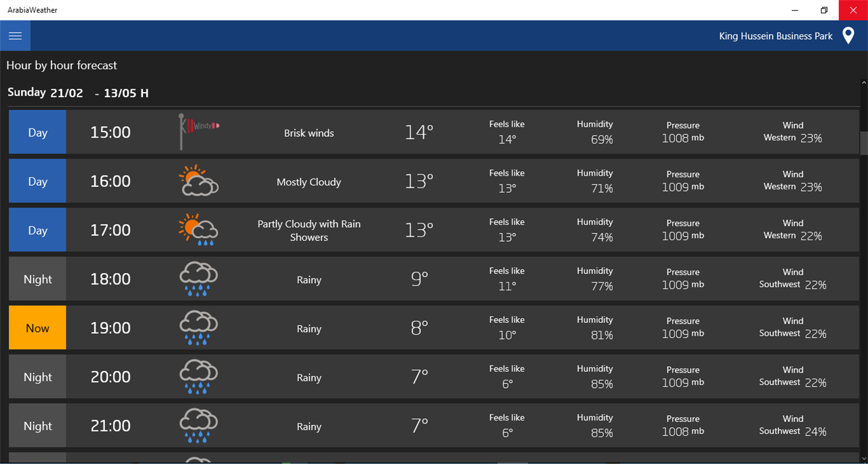Screen dimensions: 868x464
Task: Click the Day label for 15:00
Action: (37, 132)
